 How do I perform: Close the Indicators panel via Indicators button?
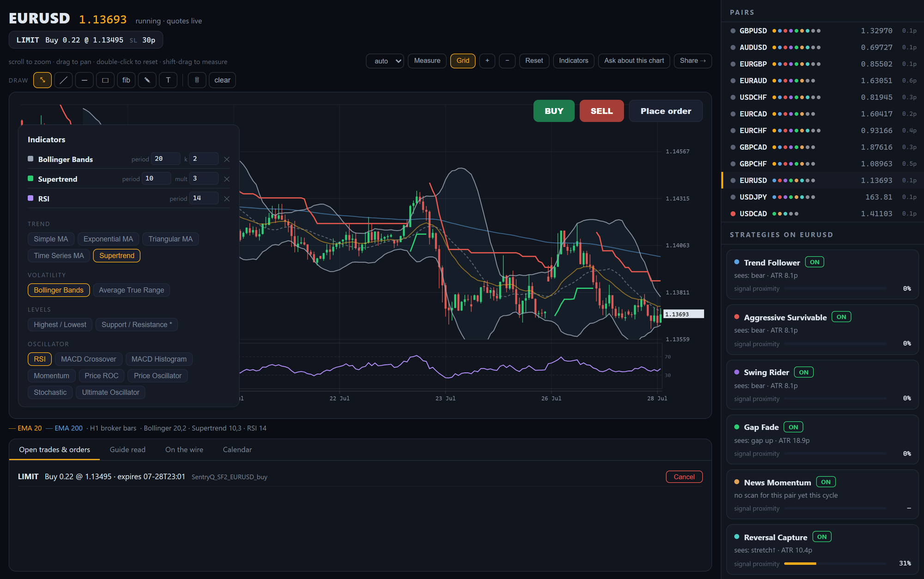click(574, 61)
